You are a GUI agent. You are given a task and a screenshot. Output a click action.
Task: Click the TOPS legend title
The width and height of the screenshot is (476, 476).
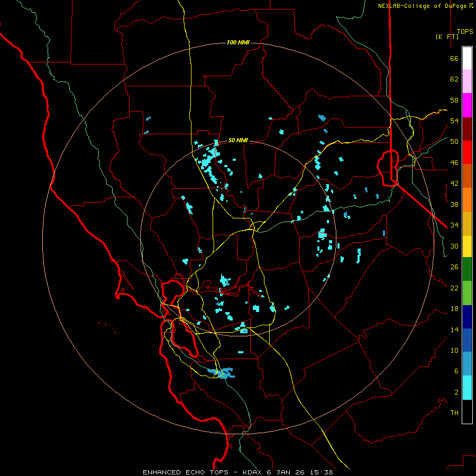[x=465, y=31]
